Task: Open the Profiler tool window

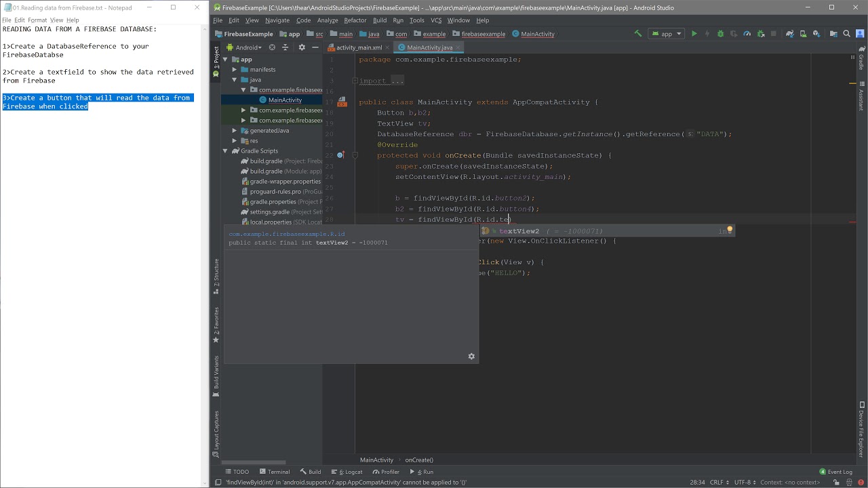Action: point(386,472)
